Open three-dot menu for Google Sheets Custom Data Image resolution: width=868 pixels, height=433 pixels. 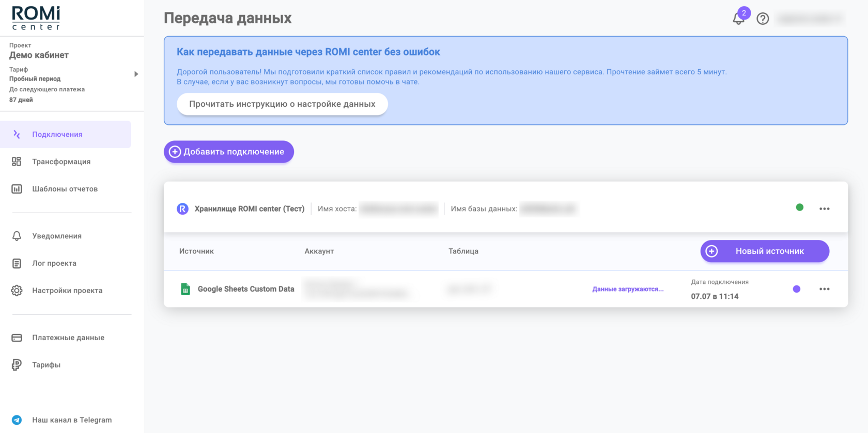(825, 289)
